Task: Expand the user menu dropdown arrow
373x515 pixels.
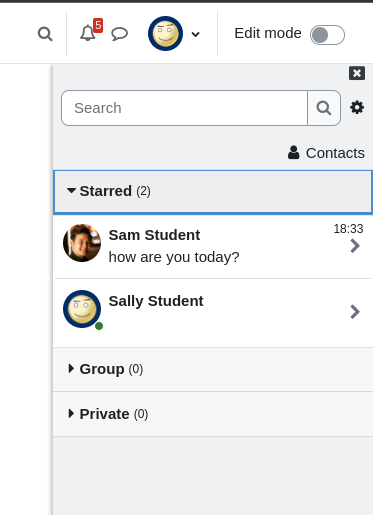Action: tap(196, 34)
